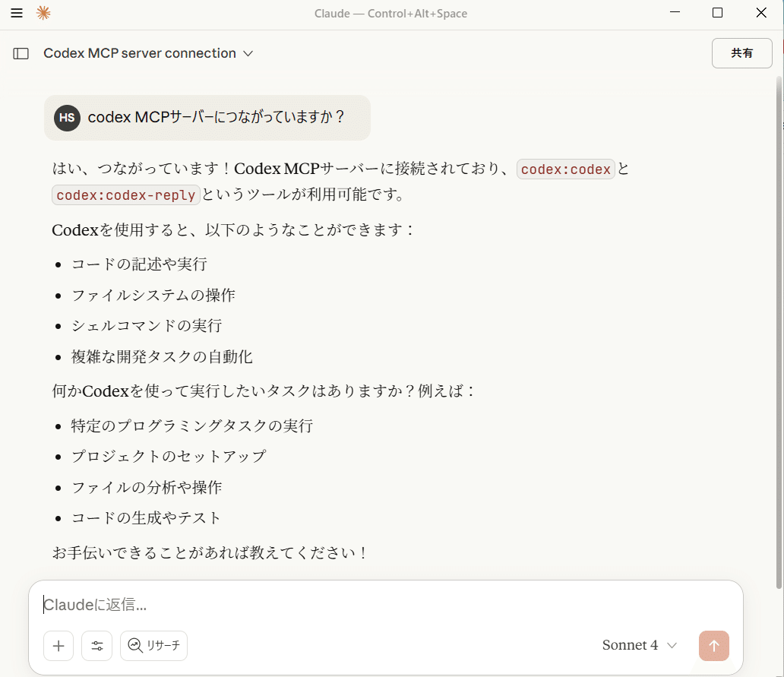Click the 共有 share button

pos(741,53)
